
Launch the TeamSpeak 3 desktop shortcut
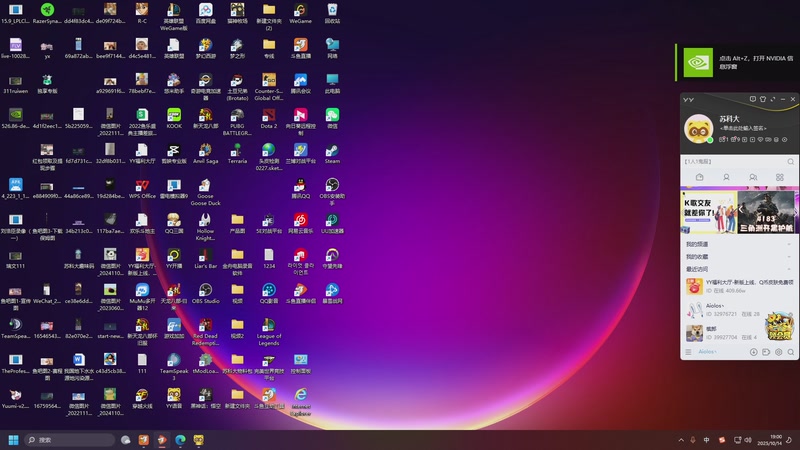click(x=174, y=367)
